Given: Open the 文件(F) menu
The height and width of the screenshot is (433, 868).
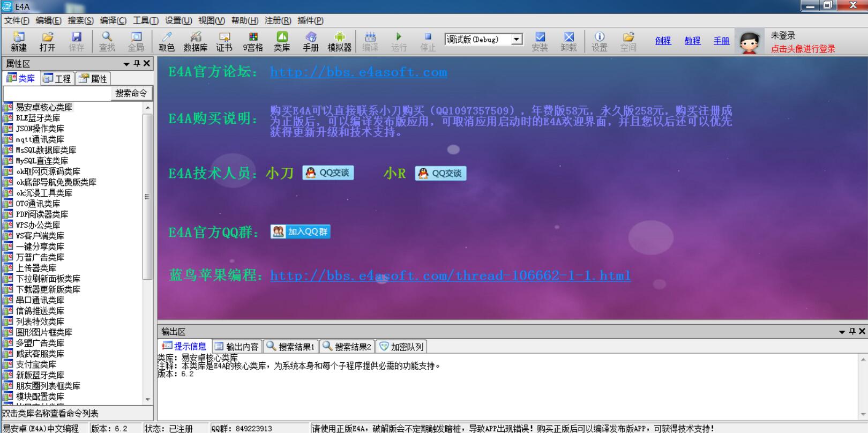Looking at the screenshot, I should (x=17, y=20).
